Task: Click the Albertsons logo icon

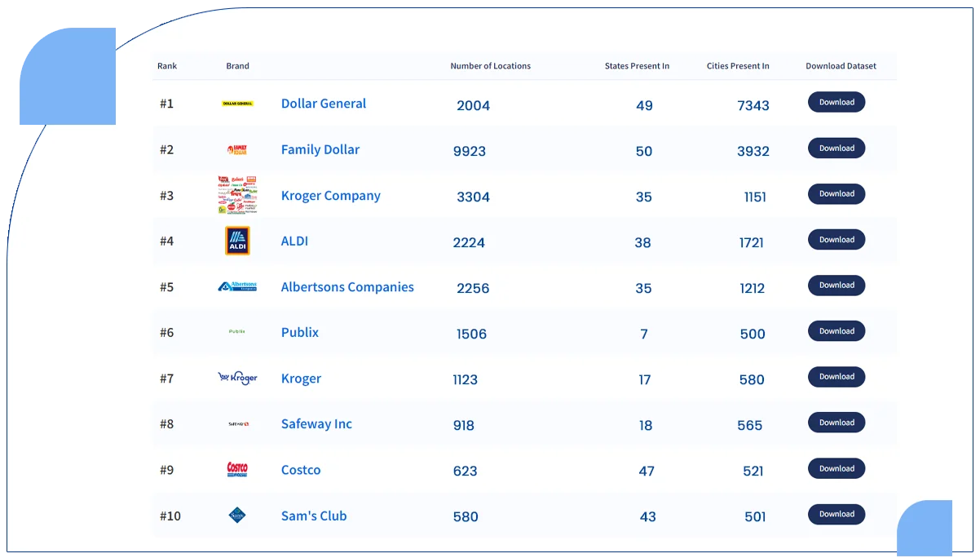Action: coord(237,287)
